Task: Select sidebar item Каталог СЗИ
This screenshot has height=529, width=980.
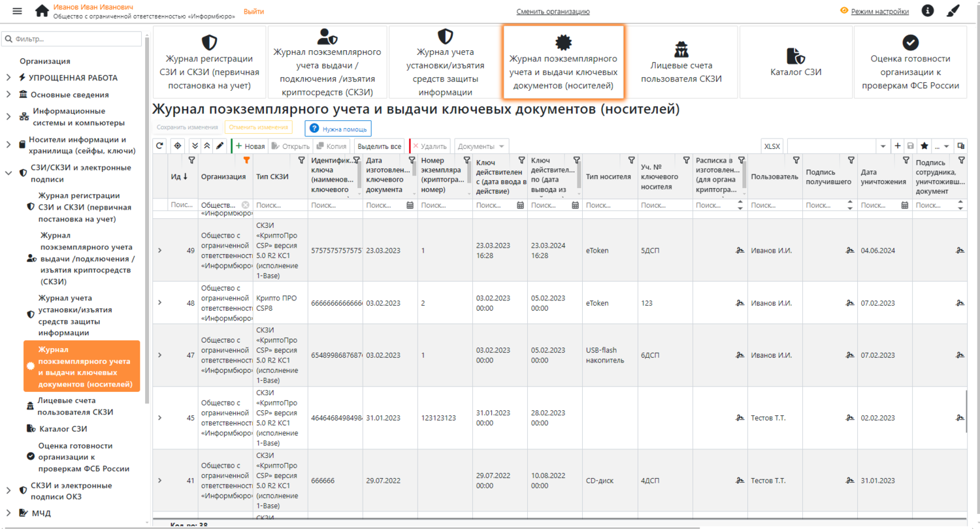Action: [x=63, y=429]
